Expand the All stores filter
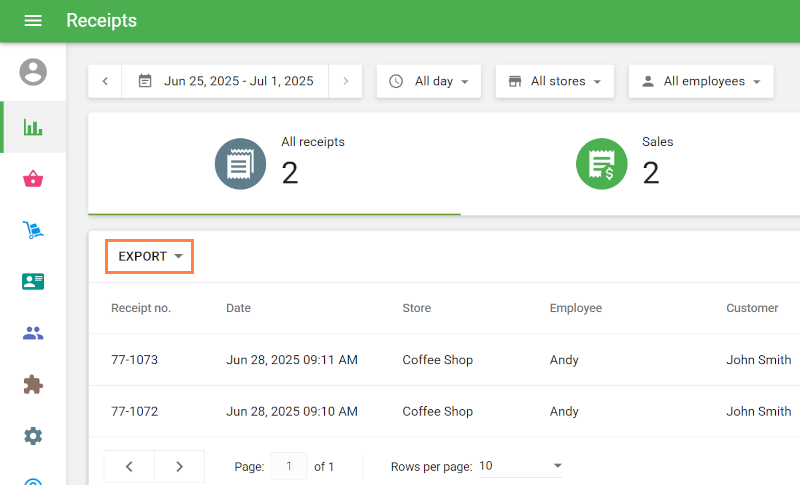 [555, 81]
